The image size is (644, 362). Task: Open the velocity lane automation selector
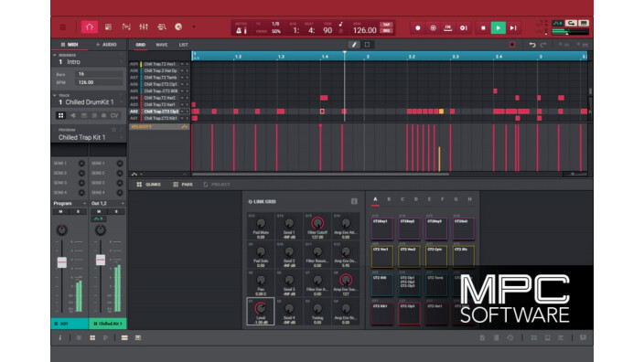coord(185,127)
